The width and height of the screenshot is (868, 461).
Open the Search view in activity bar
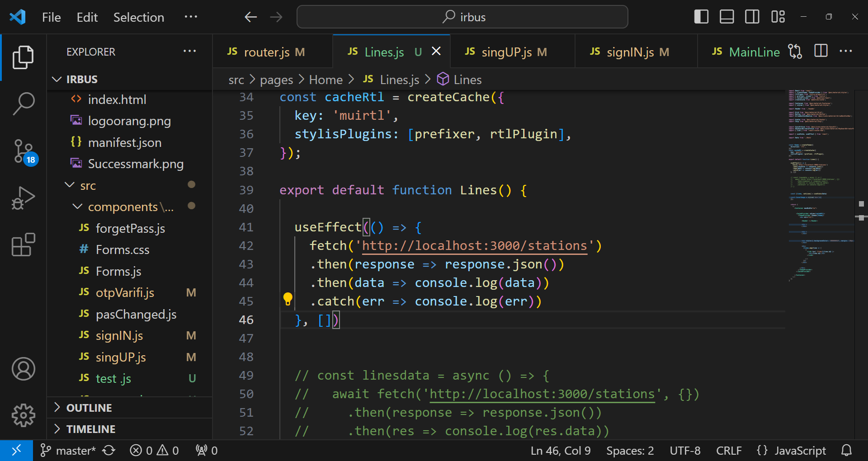(x=24, y=103)
